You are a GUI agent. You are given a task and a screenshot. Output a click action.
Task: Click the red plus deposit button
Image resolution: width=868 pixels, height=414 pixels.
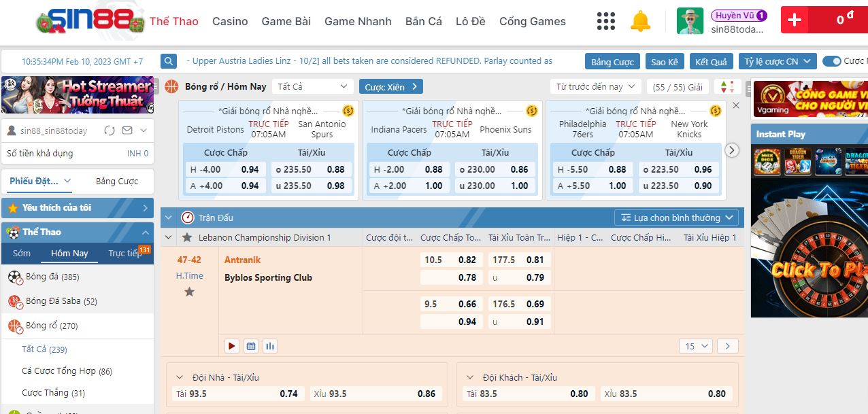pos(795,20)
